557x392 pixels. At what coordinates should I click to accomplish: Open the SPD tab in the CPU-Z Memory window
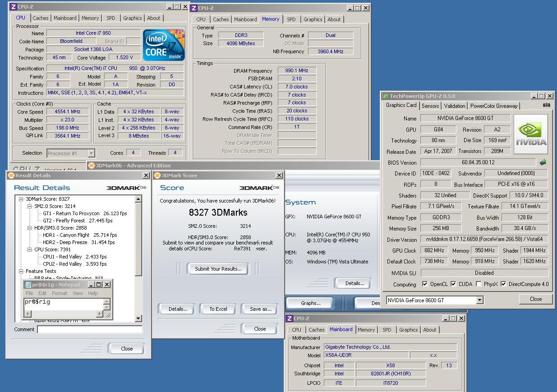click(291, 19)
